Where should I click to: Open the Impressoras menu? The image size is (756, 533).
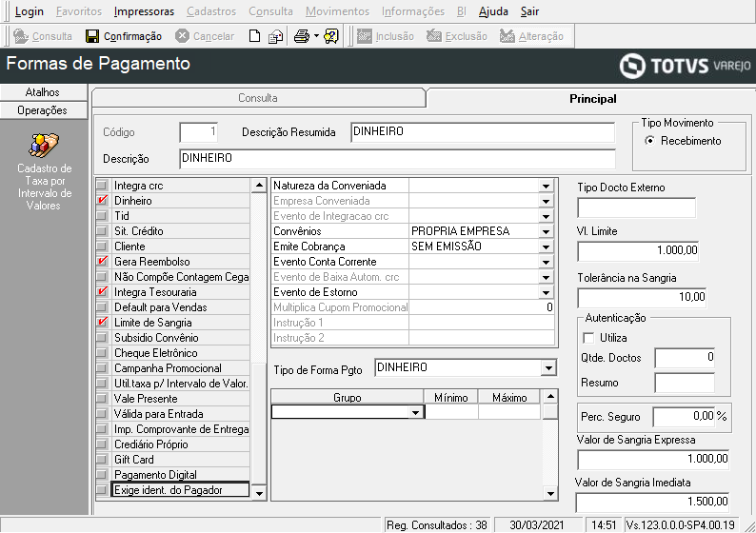coord(144,11)
